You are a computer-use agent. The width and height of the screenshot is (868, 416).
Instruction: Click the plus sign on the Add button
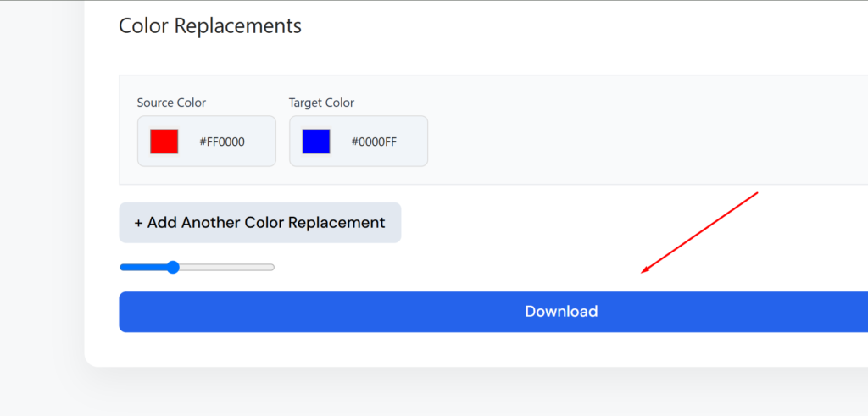pyautogui.click(x=139, y=223)
